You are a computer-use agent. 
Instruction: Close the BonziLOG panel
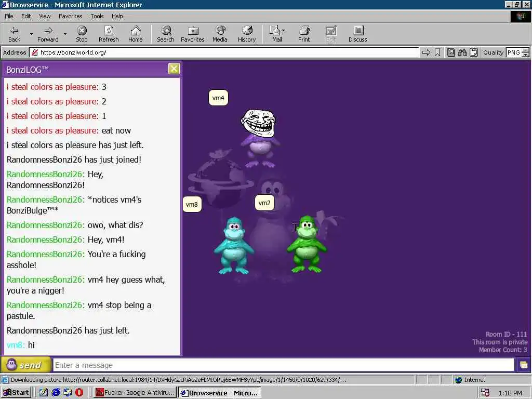pyautogui.click(x=174, y=69)
